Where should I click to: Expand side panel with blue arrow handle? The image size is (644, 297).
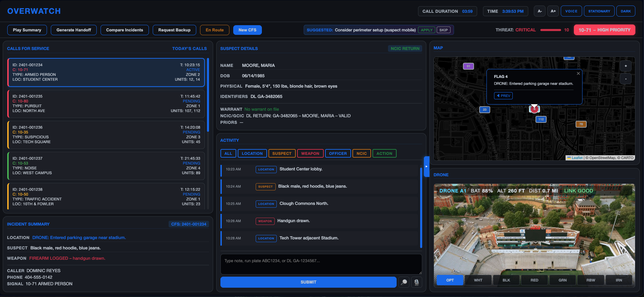point(426,166)
